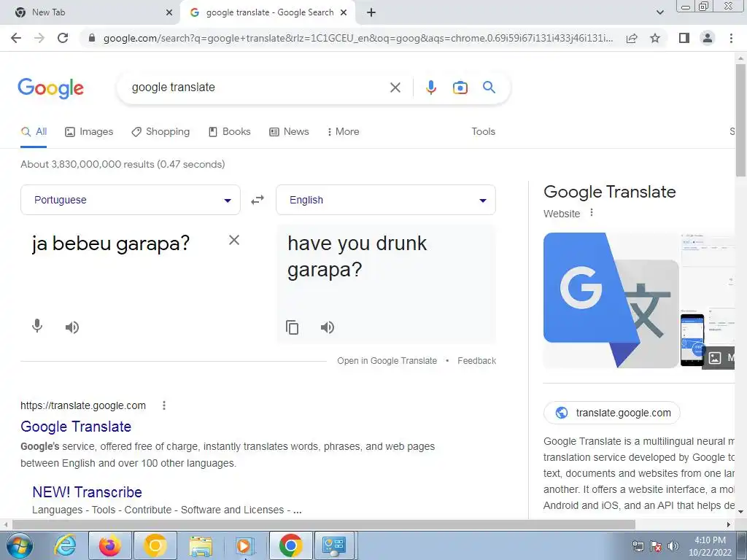Viewport: 747px width, 560px height.
Task: Open more options beside Website label
Action: click(591, 212)
